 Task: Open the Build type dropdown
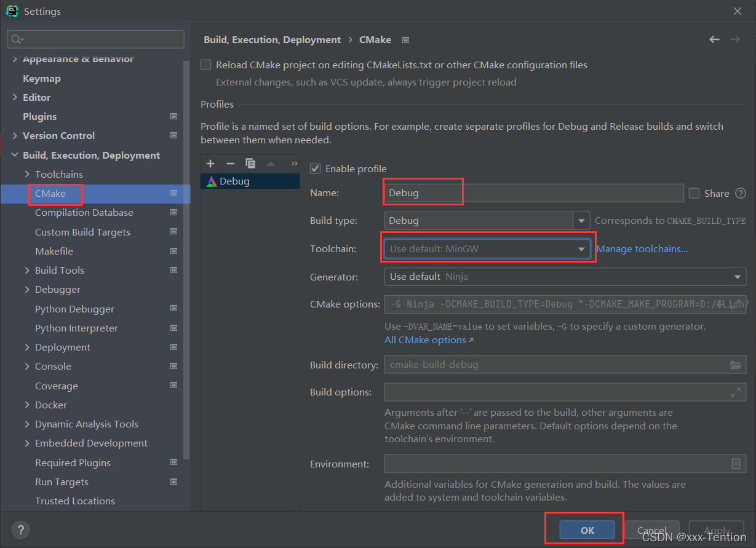point(581,221)
